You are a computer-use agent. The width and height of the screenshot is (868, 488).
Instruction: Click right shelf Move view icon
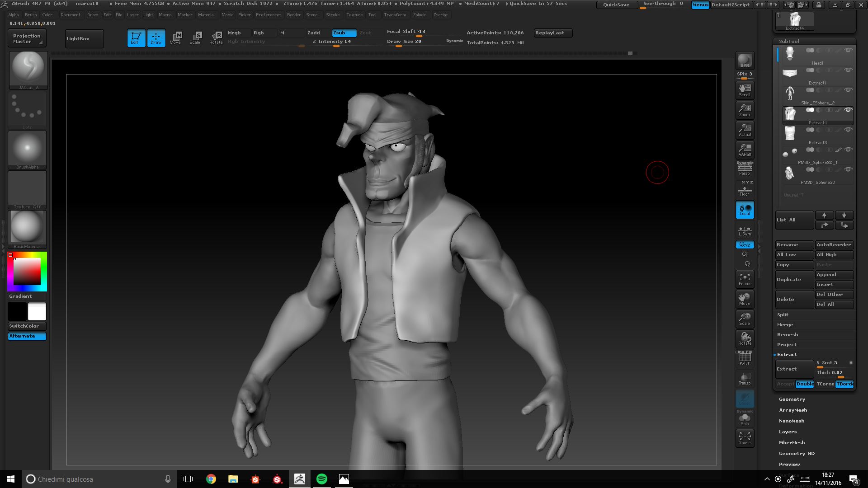pyautogui.click(x=745, y=299)
